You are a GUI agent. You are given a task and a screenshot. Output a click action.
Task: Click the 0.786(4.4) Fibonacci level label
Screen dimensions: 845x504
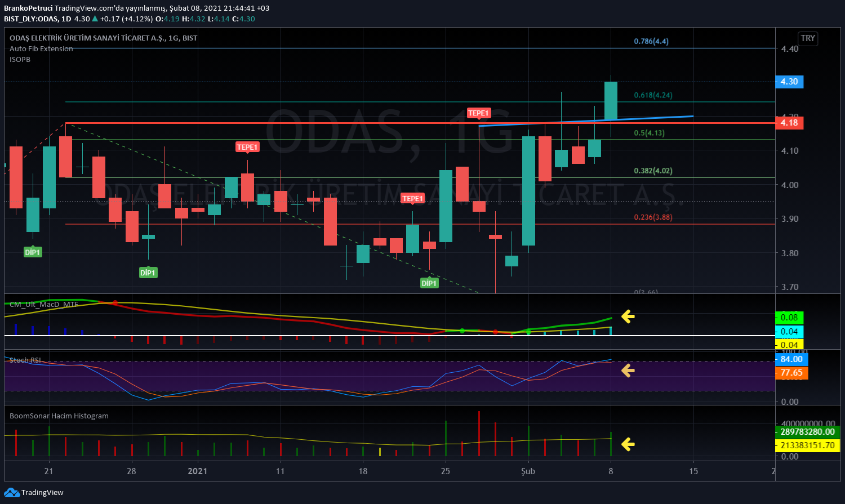coord(651,41)
